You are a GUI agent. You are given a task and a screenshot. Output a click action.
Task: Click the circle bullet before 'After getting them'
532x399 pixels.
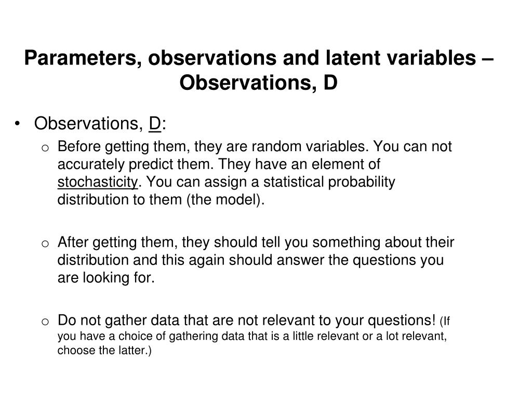(45, 244)
